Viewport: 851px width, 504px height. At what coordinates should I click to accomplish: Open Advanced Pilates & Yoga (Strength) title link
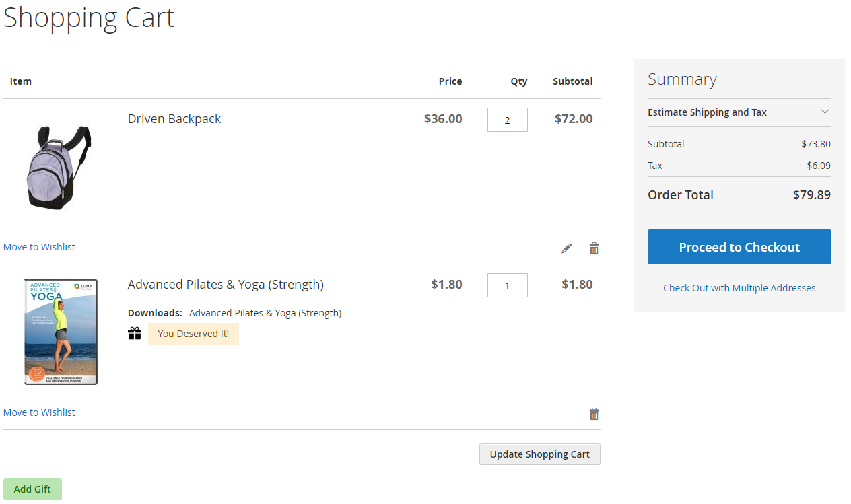click(x=226, y=285)
